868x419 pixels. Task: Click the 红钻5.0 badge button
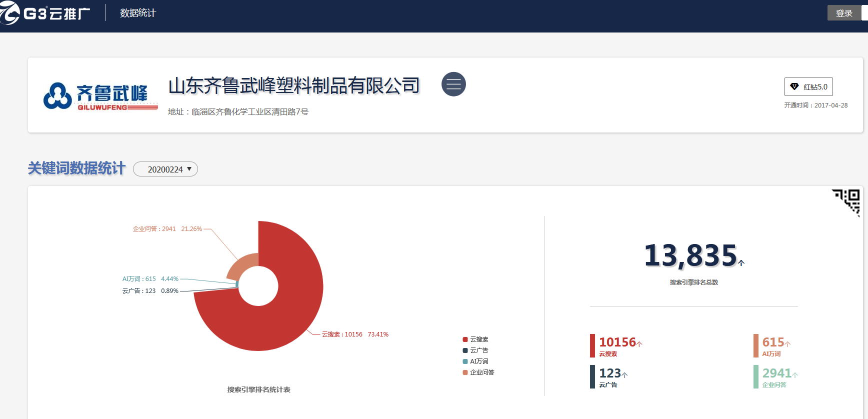tap(808, 86)
